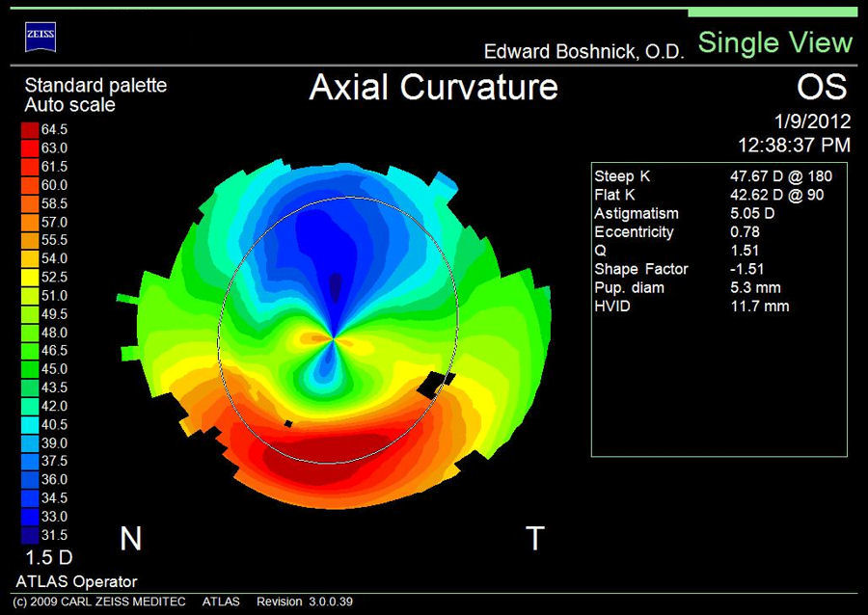Click the Standard palette label
This screenshot has height=615, width=868.
[95, 85]
